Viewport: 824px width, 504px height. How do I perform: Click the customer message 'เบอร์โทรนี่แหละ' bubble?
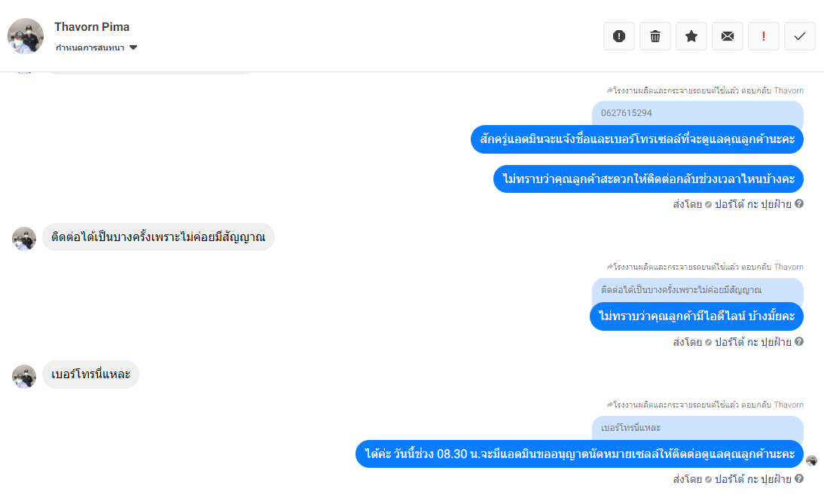point(91,374)
